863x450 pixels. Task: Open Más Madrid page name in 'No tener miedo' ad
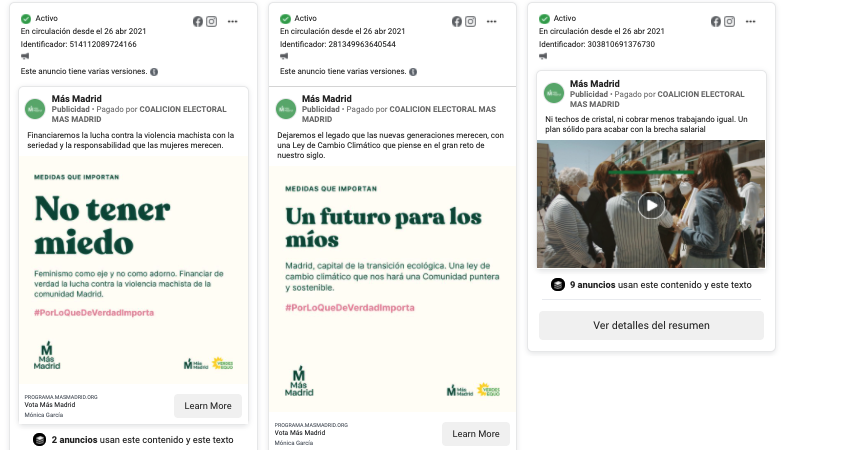pos(77,98)
